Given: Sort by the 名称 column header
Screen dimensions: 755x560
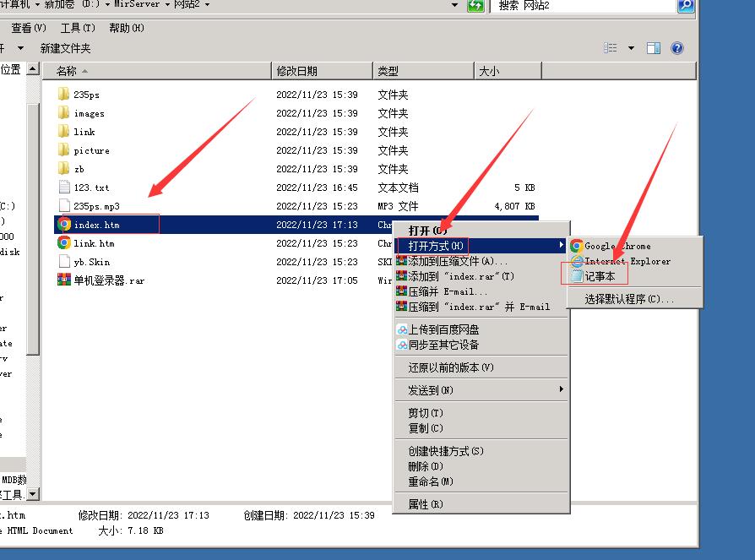Looking at the screenshot, I should click(157, 71).
